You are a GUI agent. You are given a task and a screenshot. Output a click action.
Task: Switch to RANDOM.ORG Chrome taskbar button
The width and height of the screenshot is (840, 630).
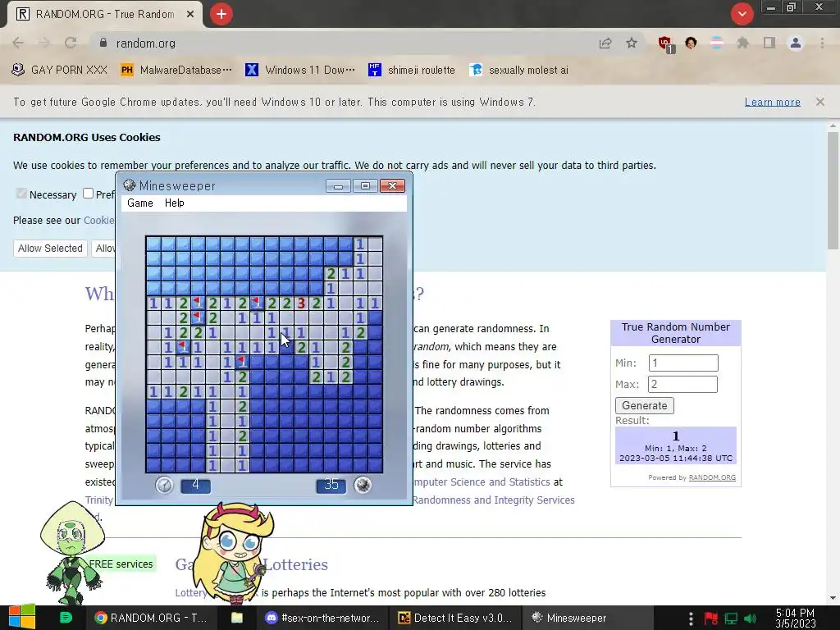coord(150,618)
